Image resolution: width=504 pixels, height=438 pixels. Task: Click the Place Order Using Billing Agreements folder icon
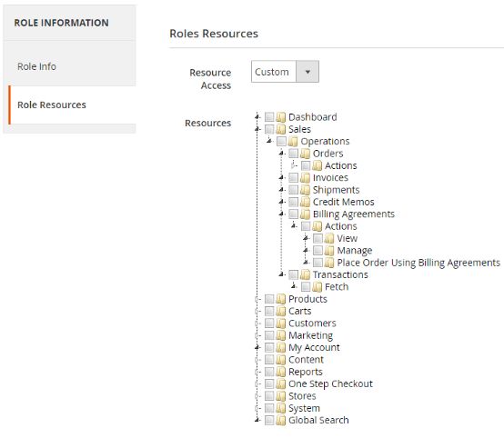[x=329, y=263]
